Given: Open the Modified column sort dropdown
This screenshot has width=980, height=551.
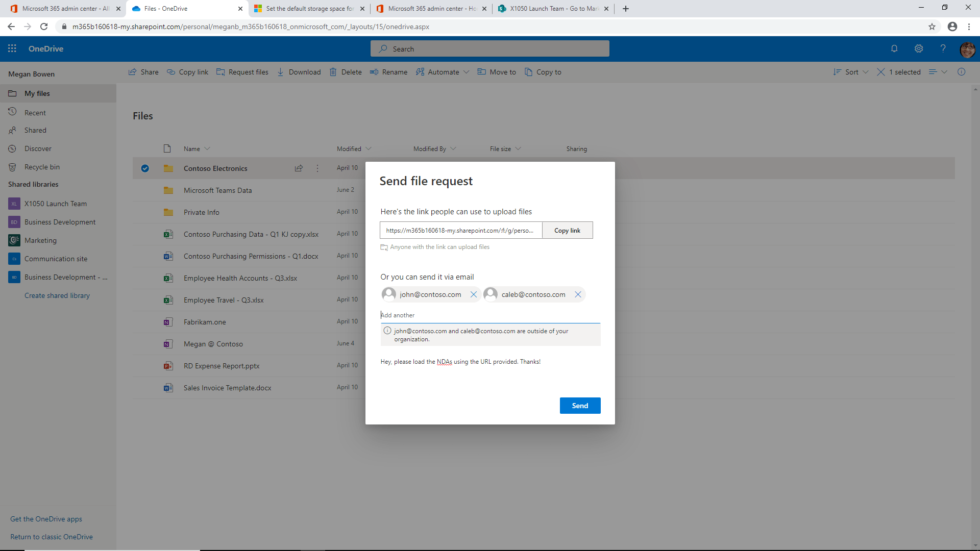Looking at the screenshot, I should tap(369, 148).
